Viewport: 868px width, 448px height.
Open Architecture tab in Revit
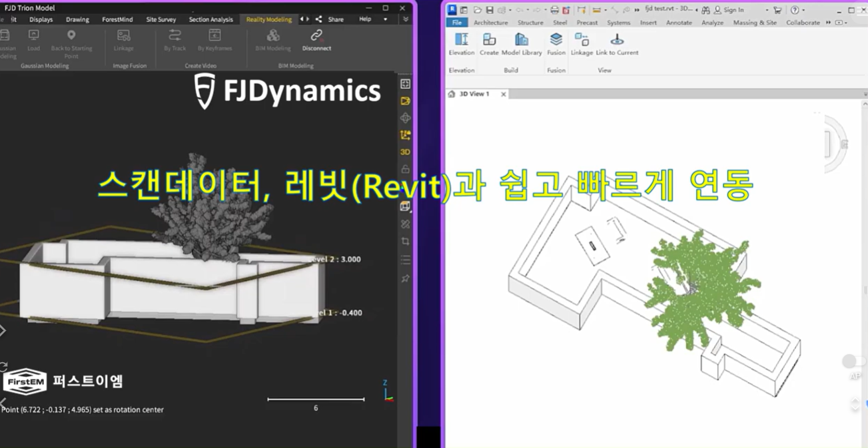491,23
